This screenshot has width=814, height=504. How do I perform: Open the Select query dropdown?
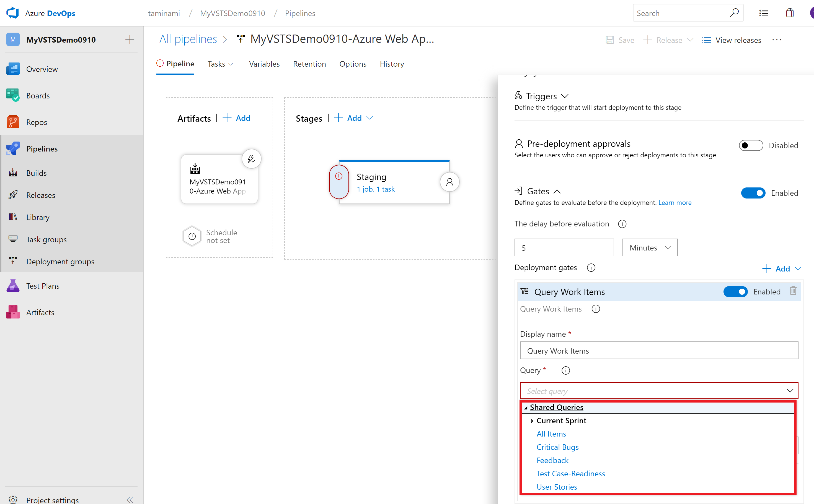click(x=658, y=391)
